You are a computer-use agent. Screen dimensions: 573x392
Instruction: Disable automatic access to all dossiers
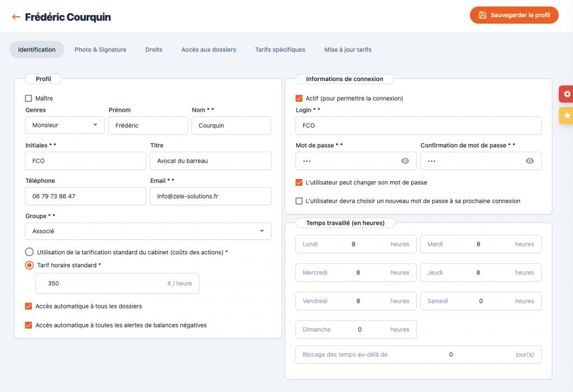click(29, 306)
